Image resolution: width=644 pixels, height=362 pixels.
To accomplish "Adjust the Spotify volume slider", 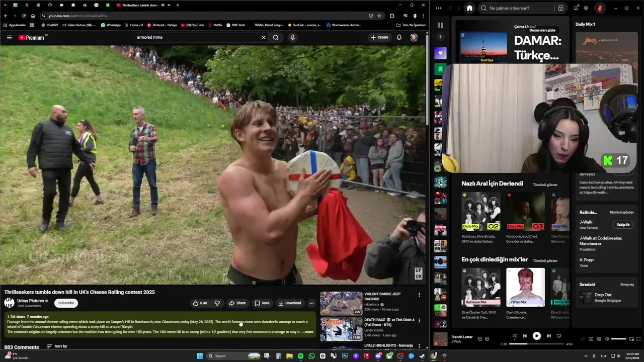I will tap(618, 339).
